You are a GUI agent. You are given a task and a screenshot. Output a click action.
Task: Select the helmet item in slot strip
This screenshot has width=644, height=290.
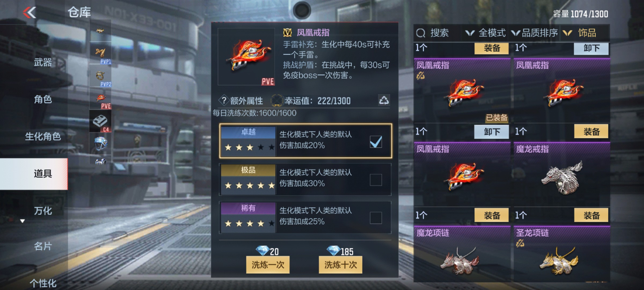pyautogui.click(x=101, y=144)
